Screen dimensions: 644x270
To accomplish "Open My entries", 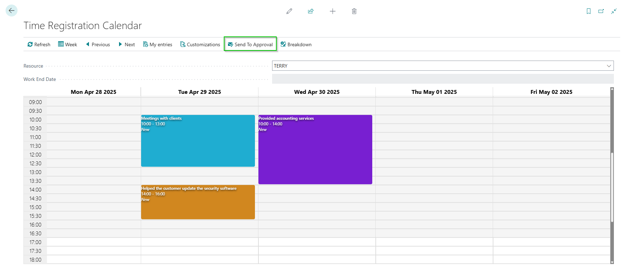I will coord(158,44).
